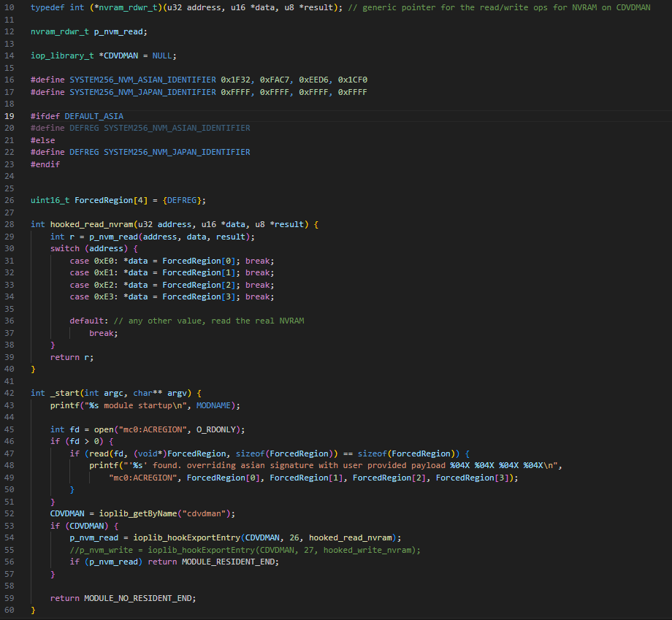The height and width of the screenshot is (620, 672).
Task: Click the _start function name
Action: click(x=65, y=394)
